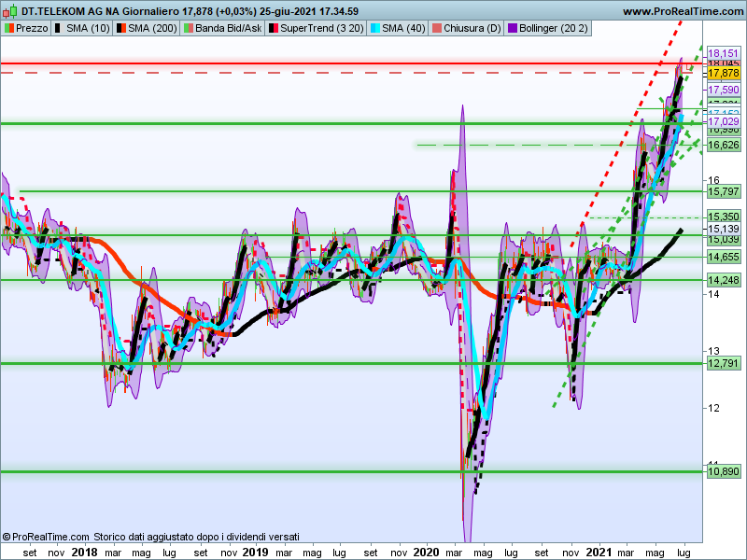Select the SMA (40) legend entry
The image size is (747, 560).
click(398, 28)
